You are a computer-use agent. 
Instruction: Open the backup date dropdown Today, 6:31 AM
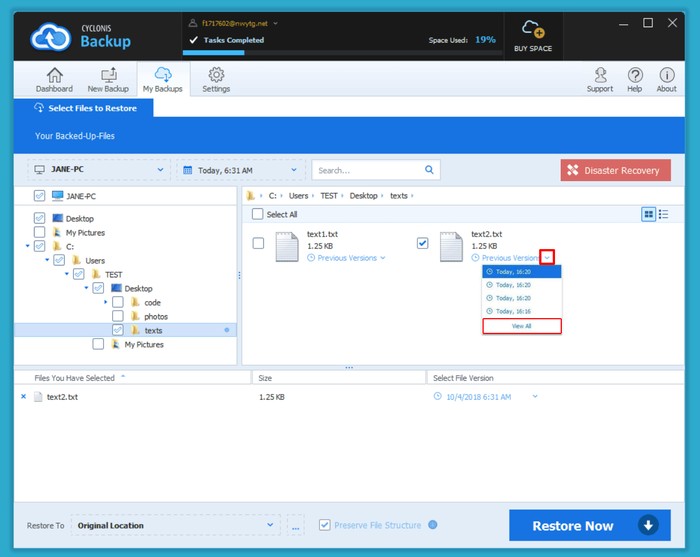pyautogui.click(x=240, y=170)
